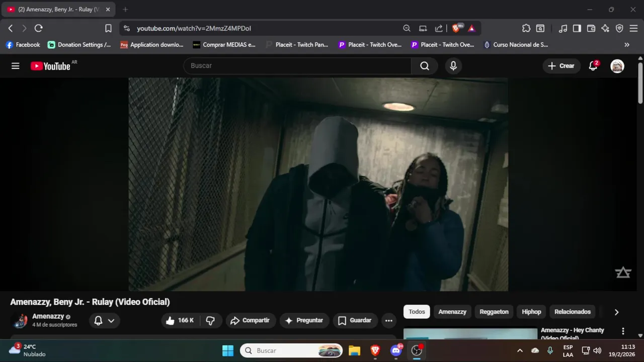Image resolution: width=644 pixels, height=362 pixels.
Task: Open options for Hey Chanty suggested video
Action: [x=623, y=331]
